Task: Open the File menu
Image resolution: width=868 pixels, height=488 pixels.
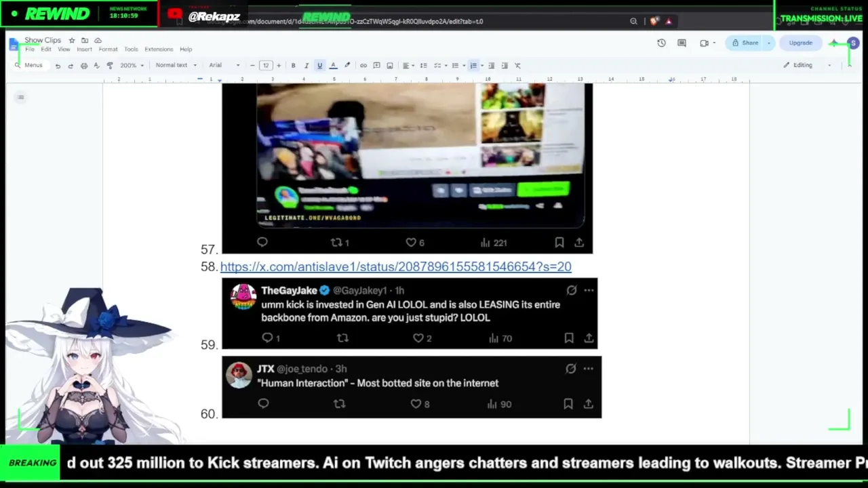Action: point(30,49)
